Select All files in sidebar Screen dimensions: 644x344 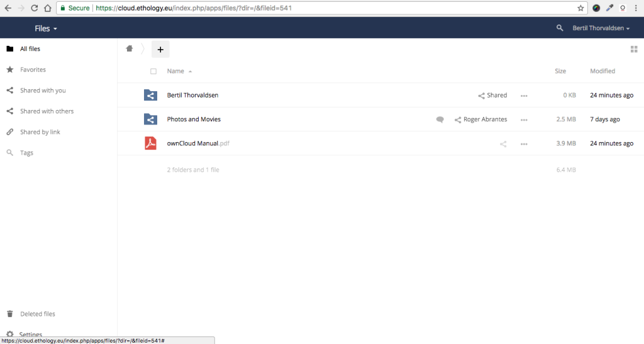tap(58, 49)
